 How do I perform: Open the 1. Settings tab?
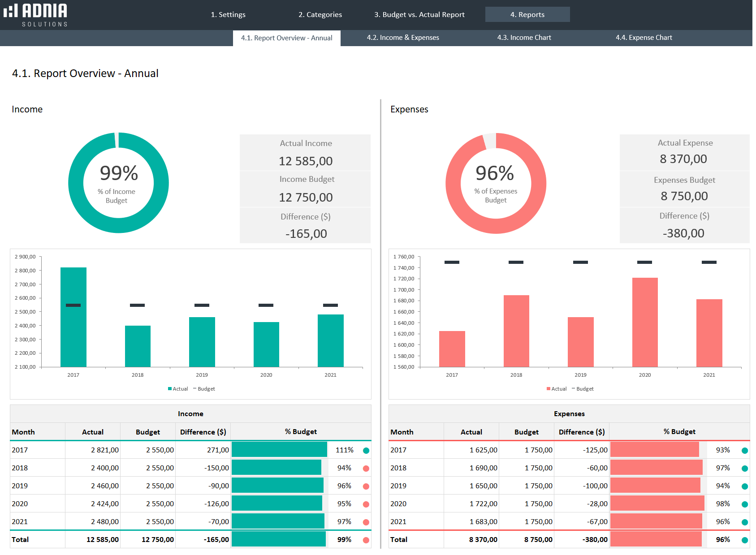pos(228,14)
